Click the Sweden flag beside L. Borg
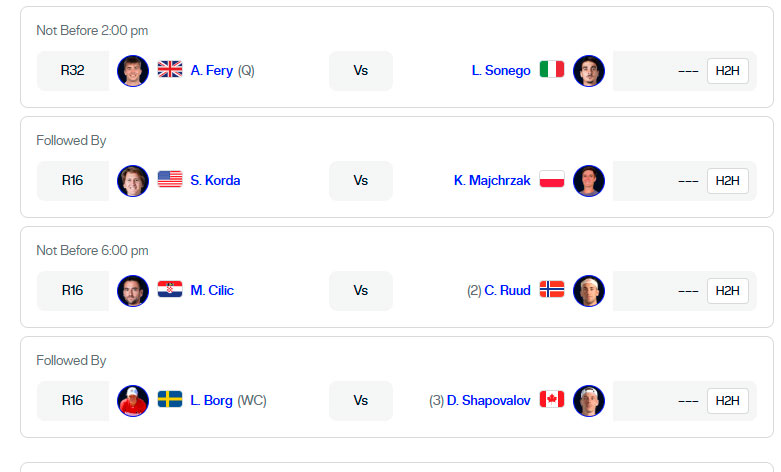The image size is (781, 472). click(170, 400)
